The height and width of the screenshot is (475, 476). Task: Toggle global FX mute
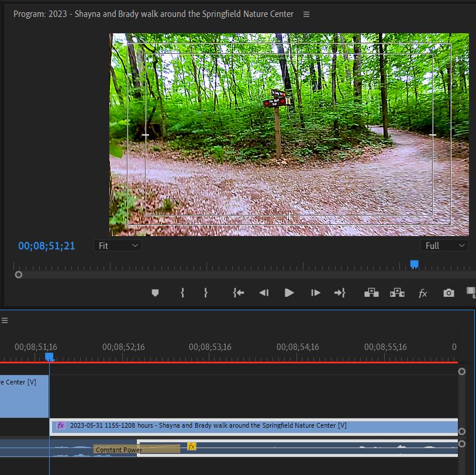[x=423, y=293]
